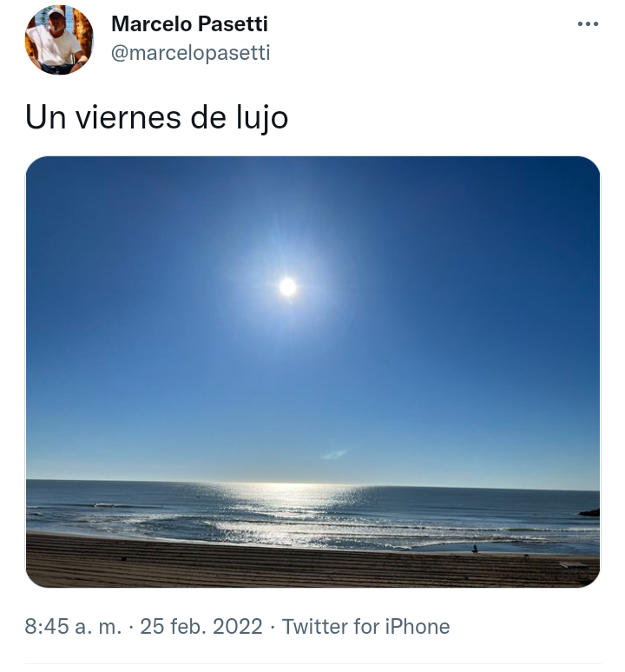Screen dimensions: 625x672
Task: Open the three-dot more options menu
Action: tap(588, 24)
